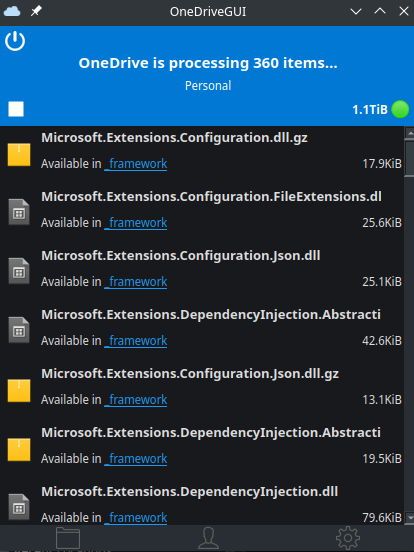Maximize the OneDriveGUI window
The width and height of the screenshot is (414, 552).
pos(380,12)
